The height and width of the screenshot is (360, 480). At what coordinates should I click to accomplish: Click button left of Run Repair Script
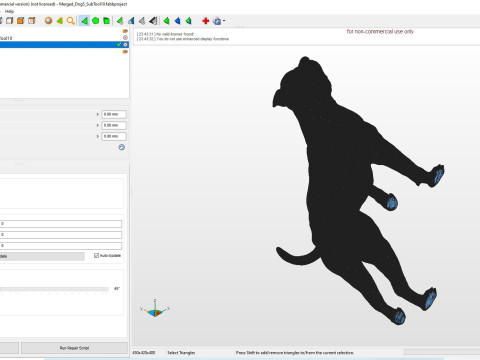[x=9, y=348]
